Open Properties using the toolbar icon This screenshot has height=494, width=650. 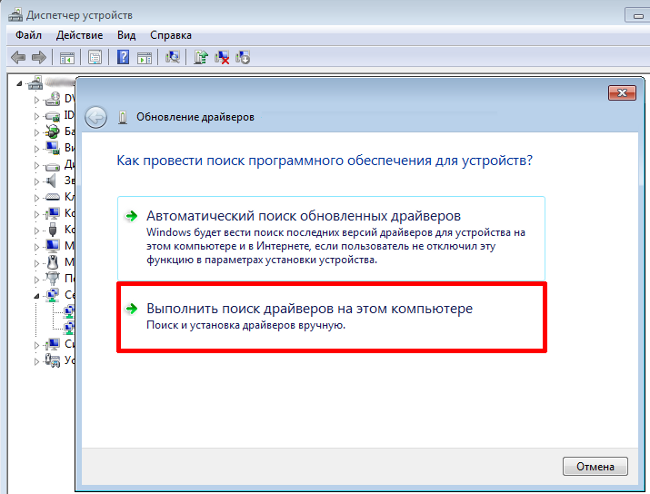click(95, 58)
